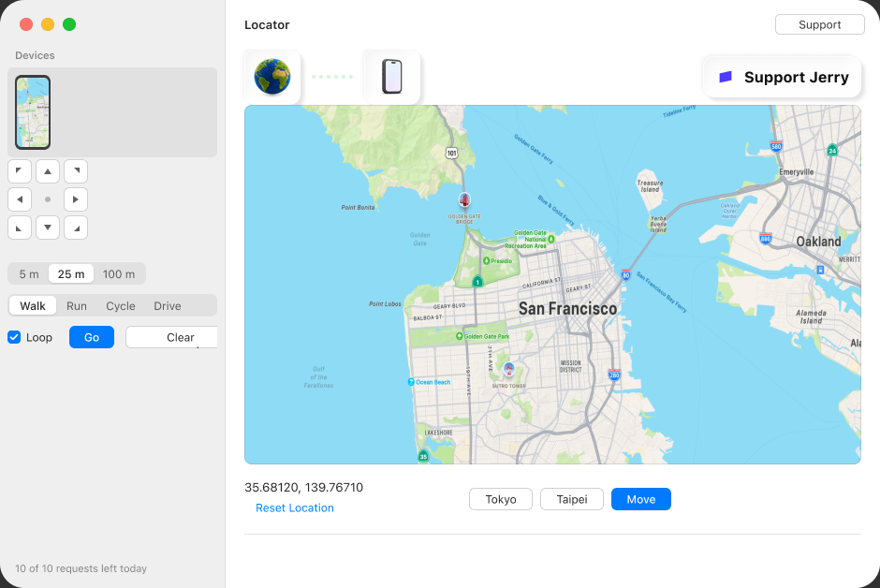Click the Tokyo preset button
Screen dimensions: 880x588
click(501, 499)
